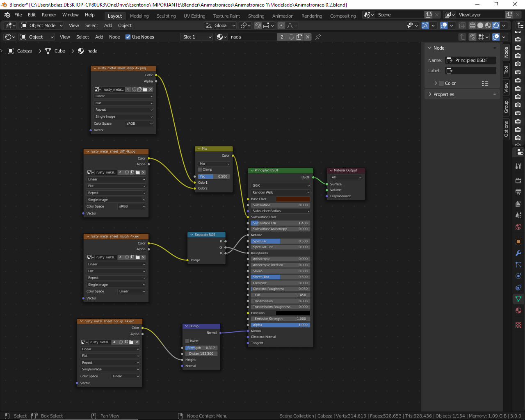Screen dimensions: 525x420
Task: Open Material Output target All dropdown
Action: [346, 177]
